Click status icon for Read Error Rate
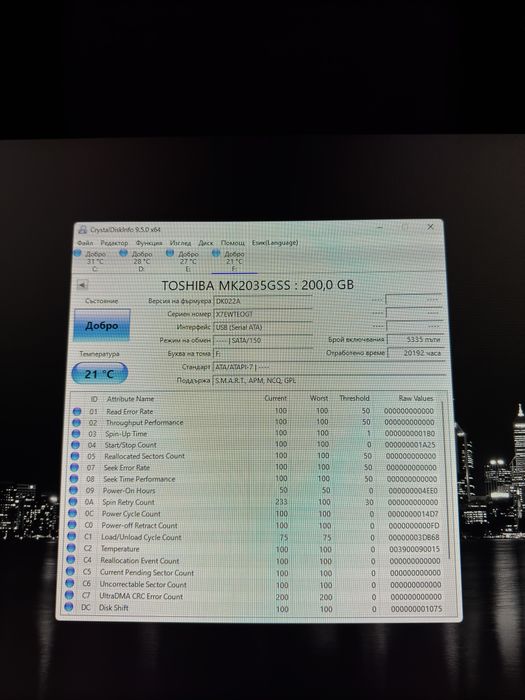The width and height of the screenshot is (525, 700). coord(77,411)
